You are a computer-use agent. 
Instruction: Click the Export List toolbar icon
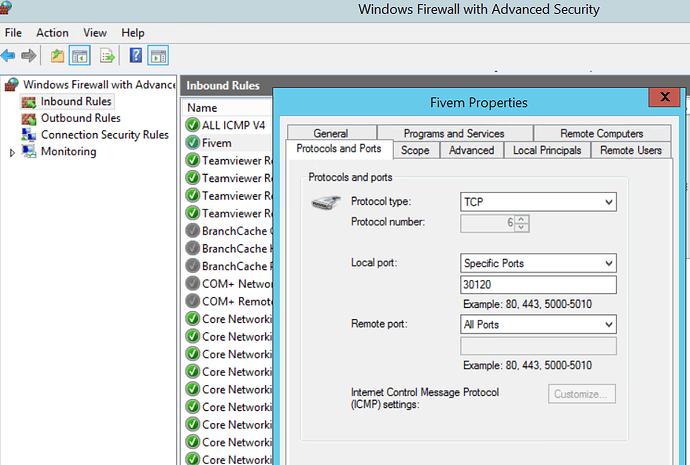[107, 56]
